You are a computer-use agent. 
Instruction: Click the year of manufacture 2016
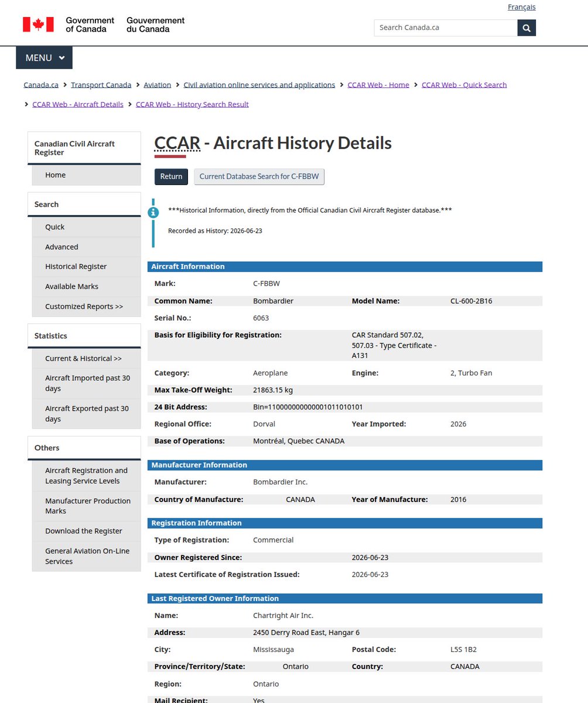(459, 500)
